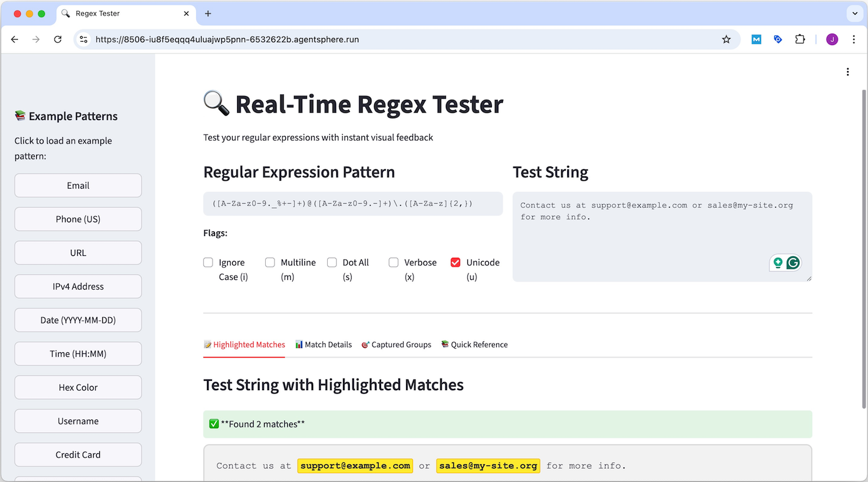The height and width of the screenshot is (482, 868).
Task: Expand the chevron at the top-right of the window
Action: click(x=855, y=13)
